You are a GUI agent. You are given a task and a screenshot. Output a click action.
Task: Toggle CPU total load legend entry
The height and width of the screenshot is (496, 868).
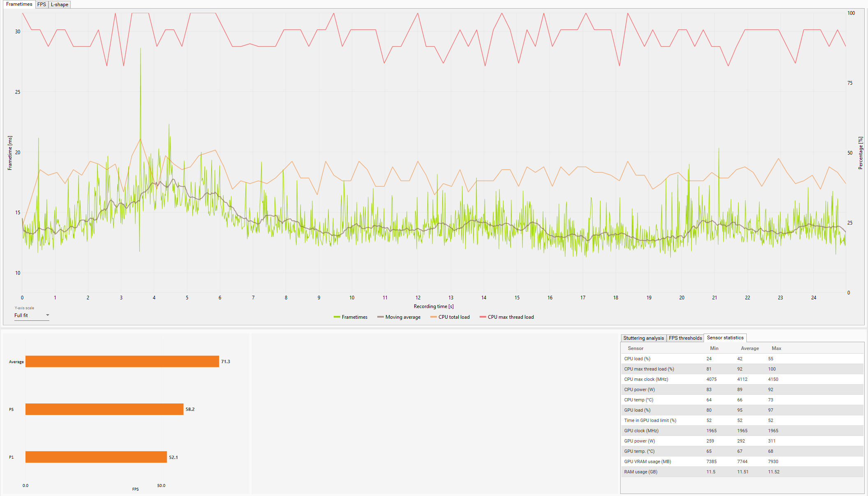[x=450, y=317]
